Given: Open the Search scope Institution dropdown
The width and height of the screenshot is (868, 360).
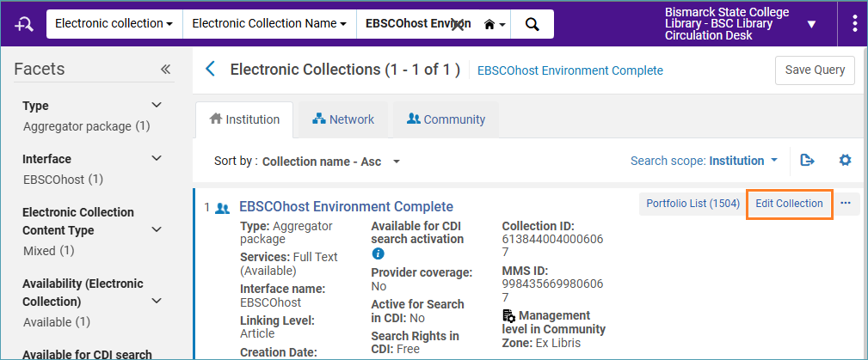Looking at the screenshot, I should point(705,161).
